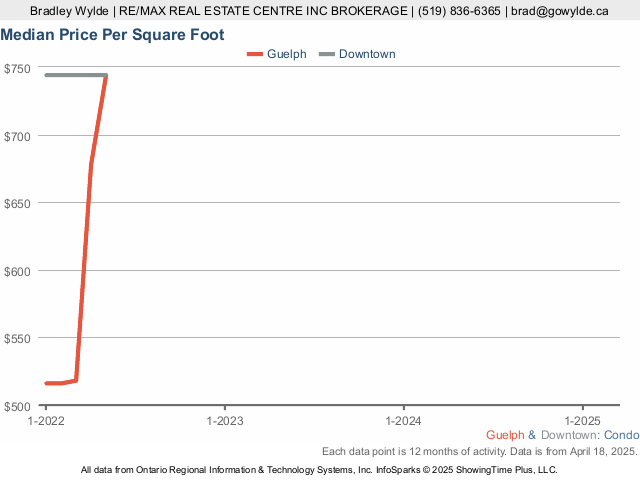The height and width of the screenshot is (480, 640).
Task: Click Bradley Wylde name in header
Action: coord(69,11)
